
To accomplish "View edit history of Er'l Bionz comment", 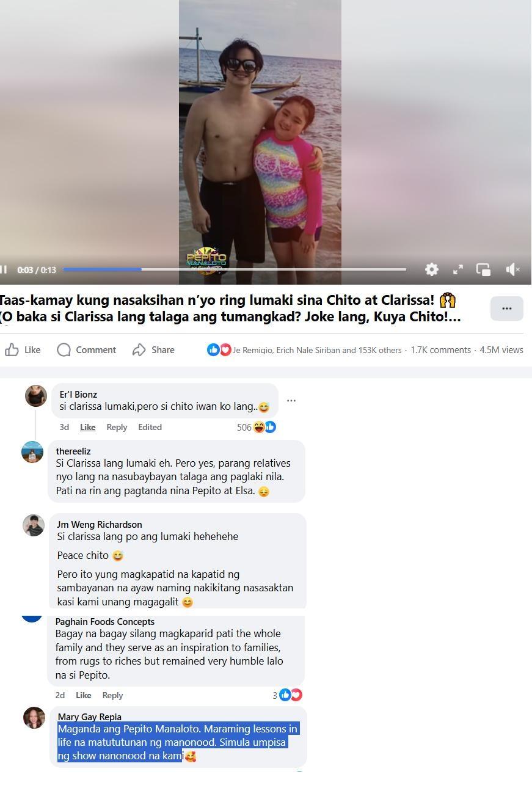I will click(150, 427).
